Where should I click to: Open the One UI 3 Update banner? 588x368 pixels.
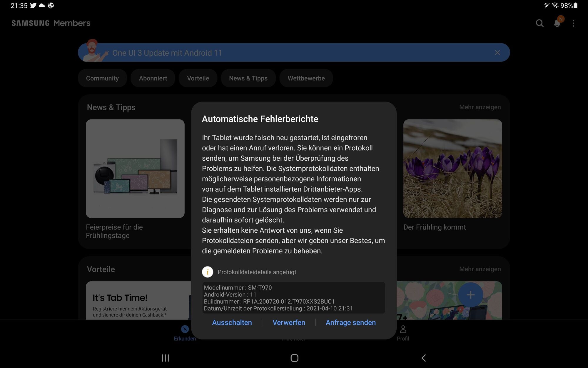[294, 53]
